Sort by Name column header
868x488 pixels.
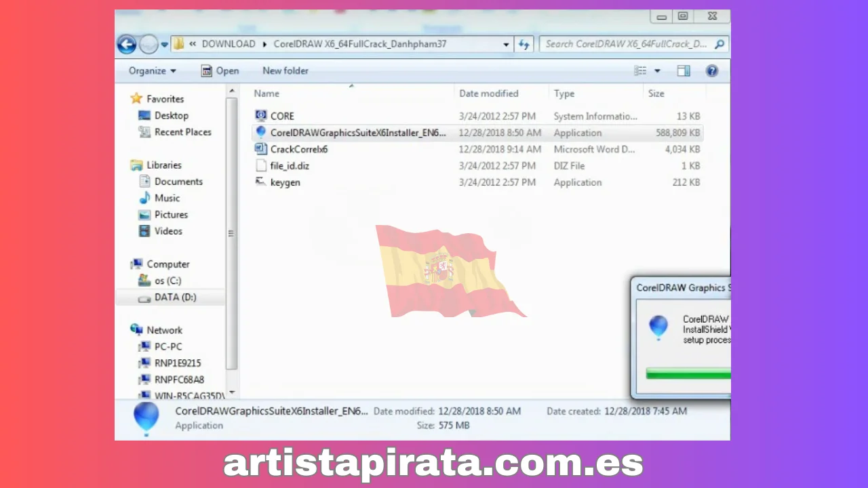267,94
